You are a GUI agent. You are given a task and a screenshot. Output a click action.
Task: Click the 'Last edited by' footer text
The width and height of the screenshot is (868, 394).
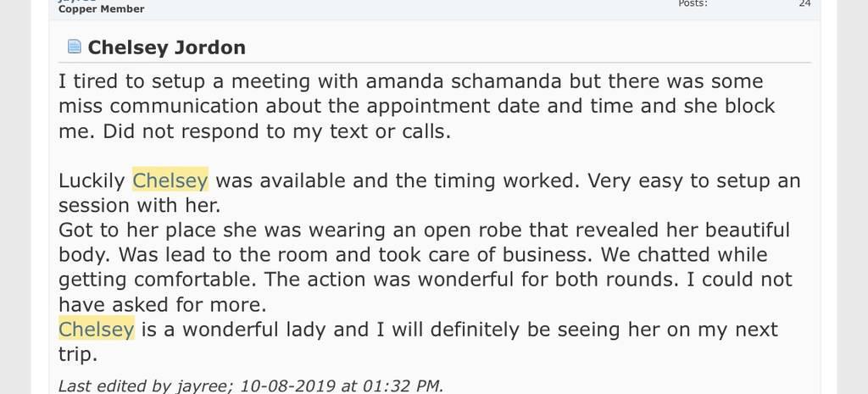click(x=103, y=386)
